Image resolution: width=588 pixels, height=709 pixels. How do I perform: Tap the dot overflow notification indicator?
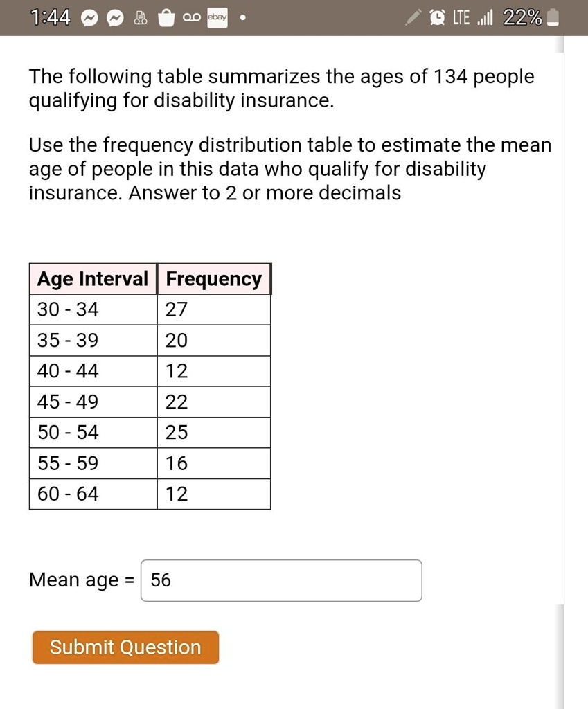242,18
